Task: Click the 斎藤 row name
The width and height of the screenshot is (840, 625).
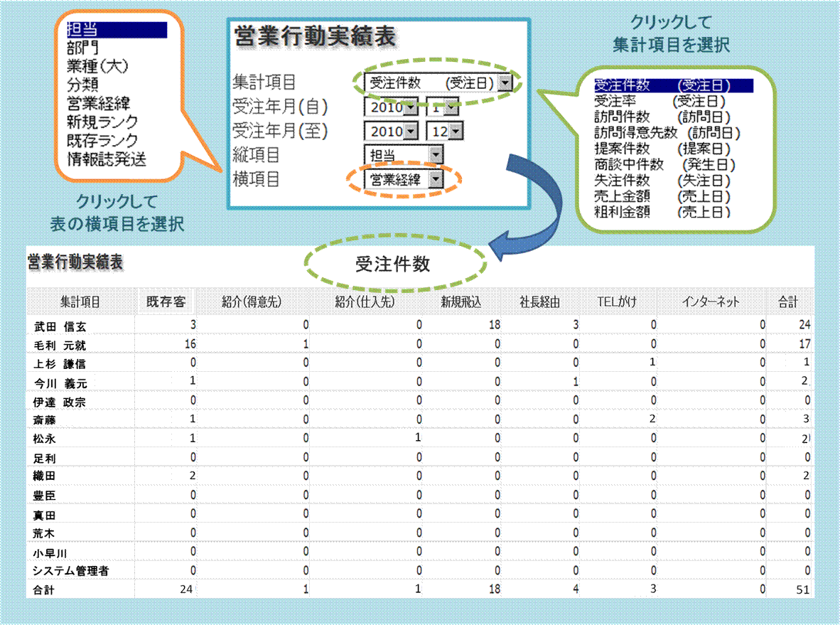Action: pyautogui.click(x=45, y=420)
